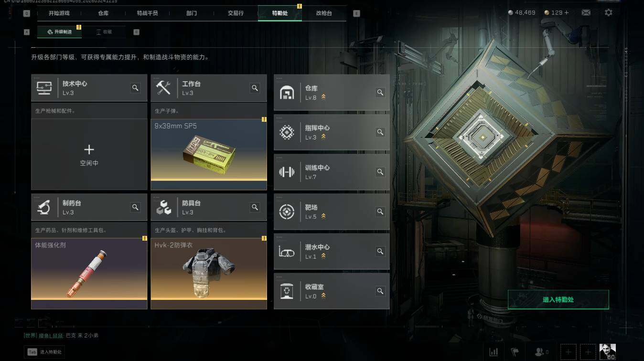Screen dimensions: 644x361
Task: Open the statistics bar chart icon
Action: click(494, 352)
